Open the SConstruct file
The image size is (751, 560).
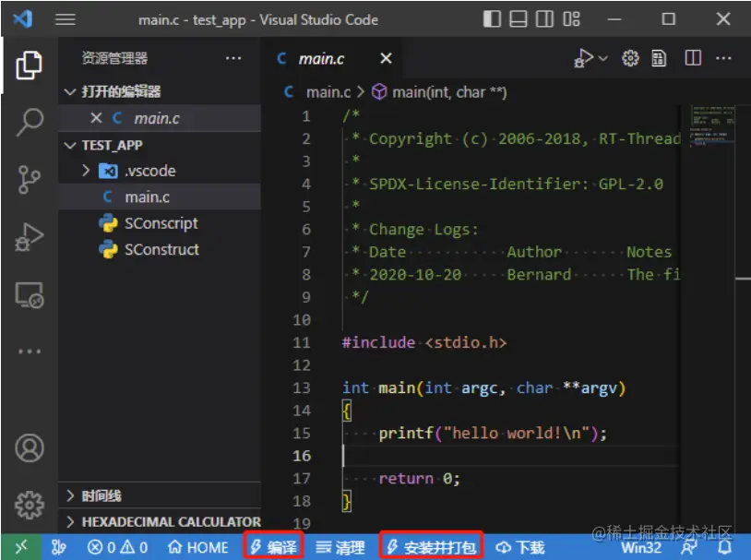[x=160, y=250]
